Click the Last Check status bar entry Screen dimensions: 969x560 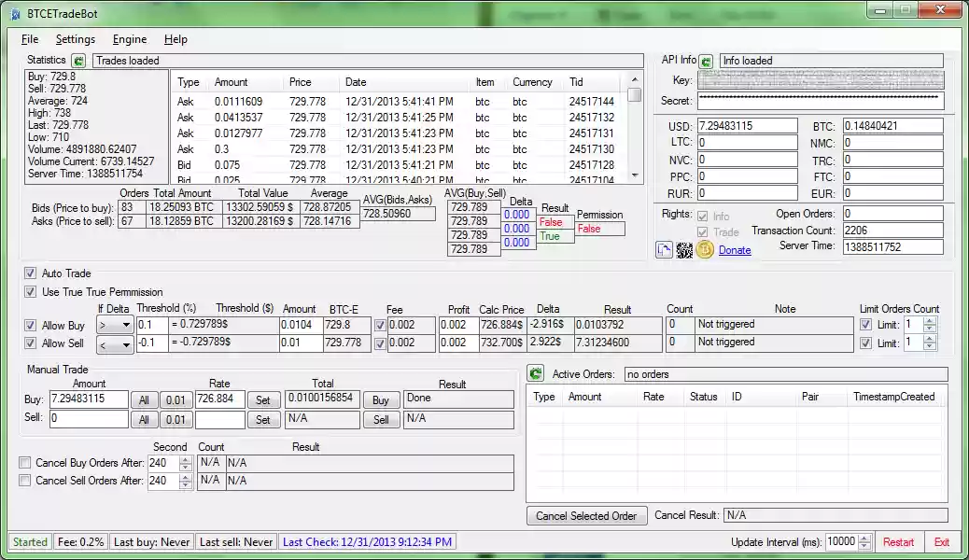click(367, 542)
